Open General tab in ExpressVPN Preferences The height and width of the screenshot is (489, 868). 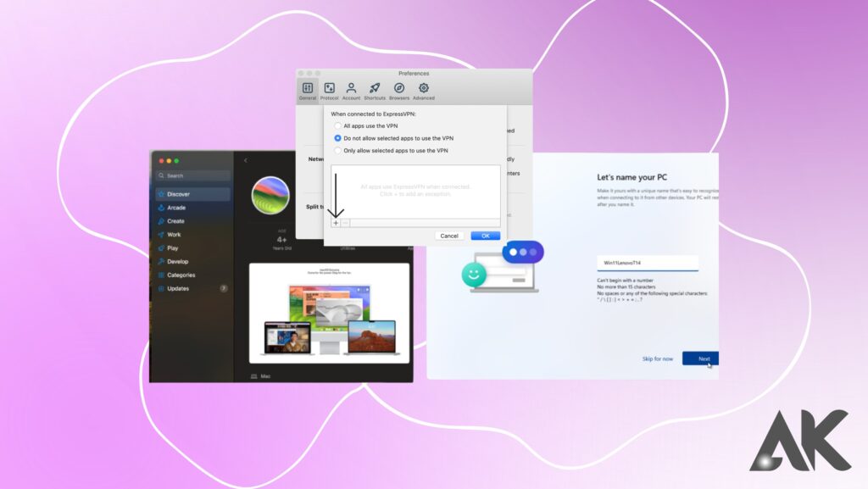pyautogui.click(x=307, y=91)
